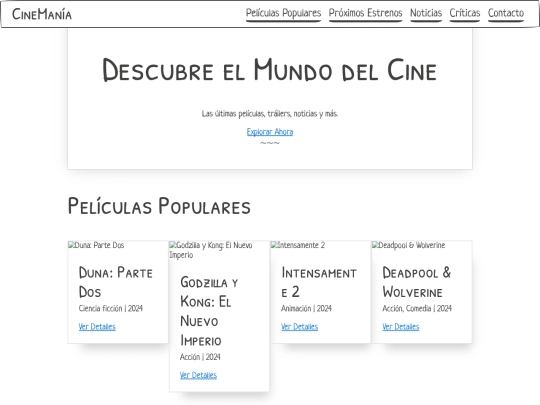Open Ver Detalles for Duna: Parte Dos

pyautogui.click(x=97, y=326)
